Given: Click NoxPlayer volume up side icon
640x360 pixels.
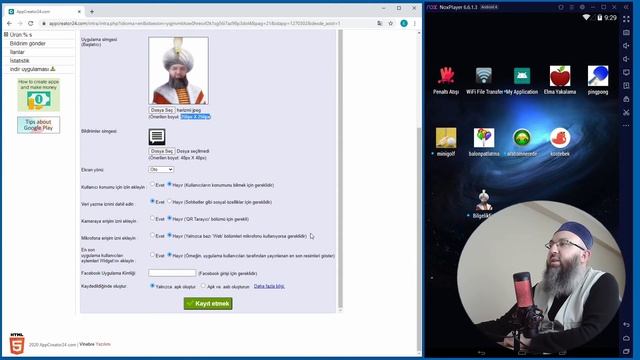Looking at the screenshot, I should click(627, 46).
